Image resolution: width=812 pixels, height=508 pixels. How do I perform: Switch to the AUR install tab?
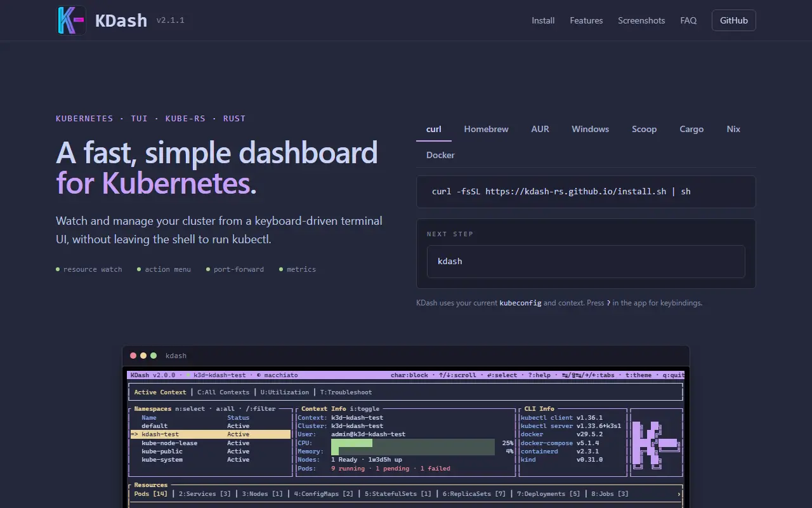coord(540,129)
